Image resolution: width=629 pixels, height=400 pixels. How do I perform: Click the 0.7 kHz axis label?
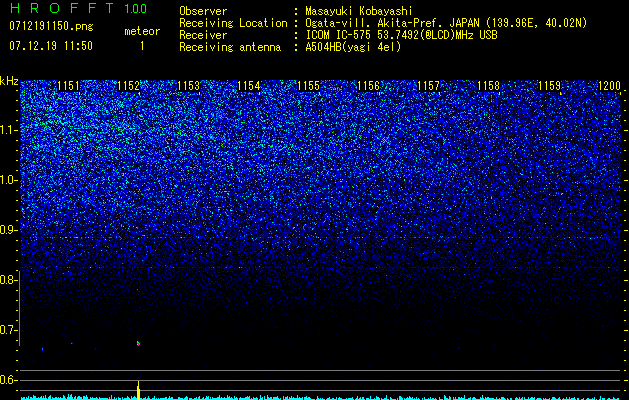8,330
